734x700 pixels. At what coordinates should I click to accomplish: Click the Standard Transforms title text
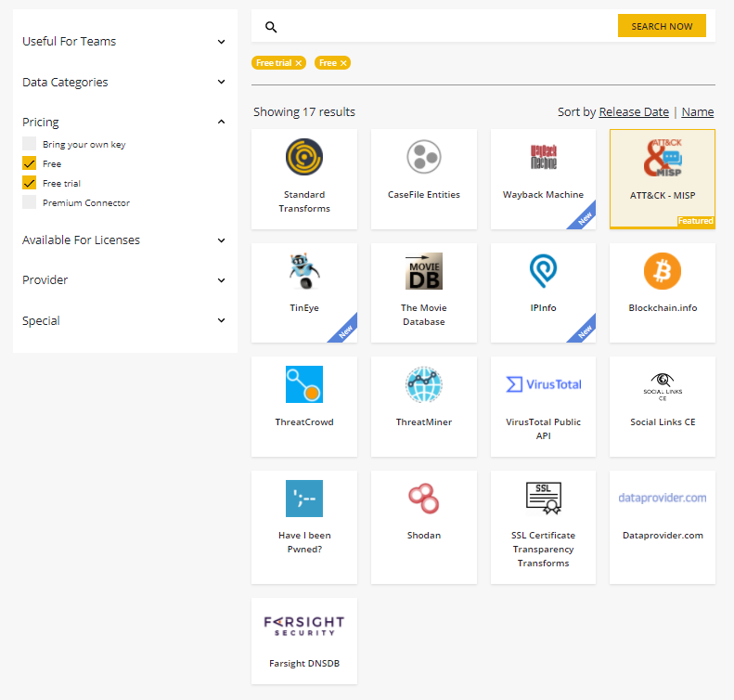point(304,201)
